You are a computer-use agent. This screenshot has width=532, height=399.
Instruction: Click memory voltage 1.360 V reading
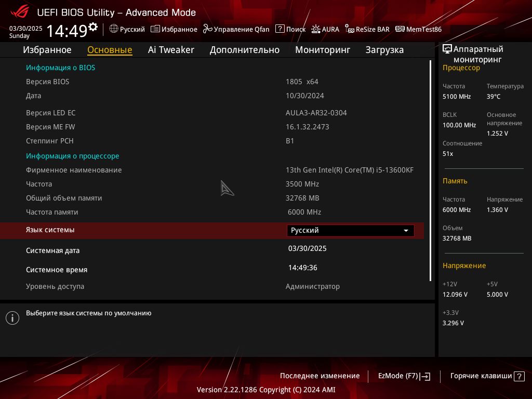tap(497, 210)
